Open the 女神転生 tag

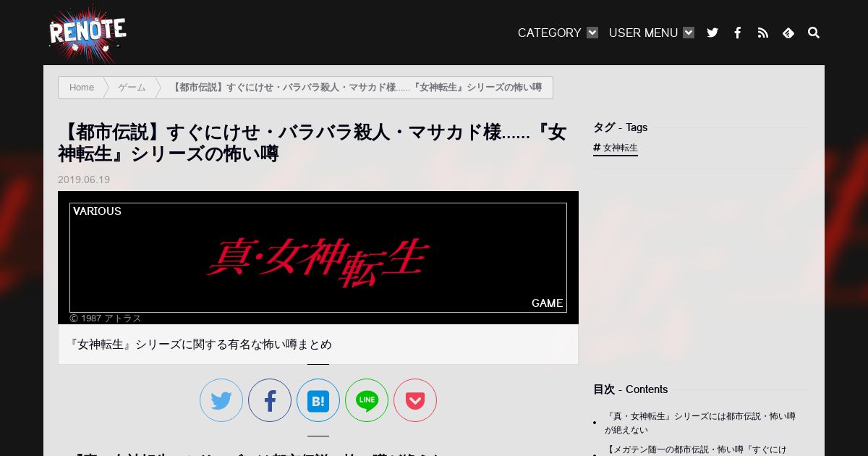tap(616, 148)
